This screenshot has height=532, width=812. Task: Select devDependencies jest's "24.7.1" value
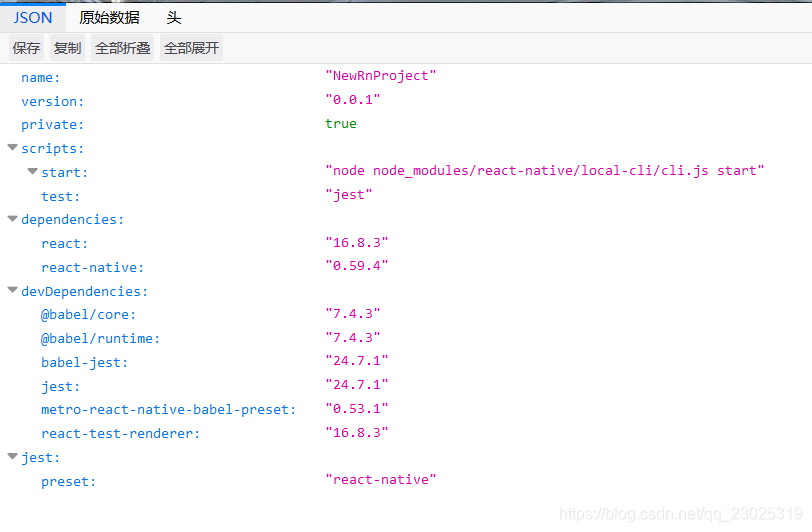coord(357,384)
